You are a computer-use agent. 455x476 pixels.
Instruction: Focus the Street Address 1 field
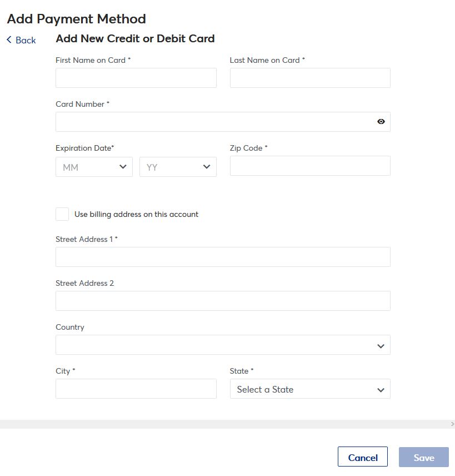click(x=223, y=257)
